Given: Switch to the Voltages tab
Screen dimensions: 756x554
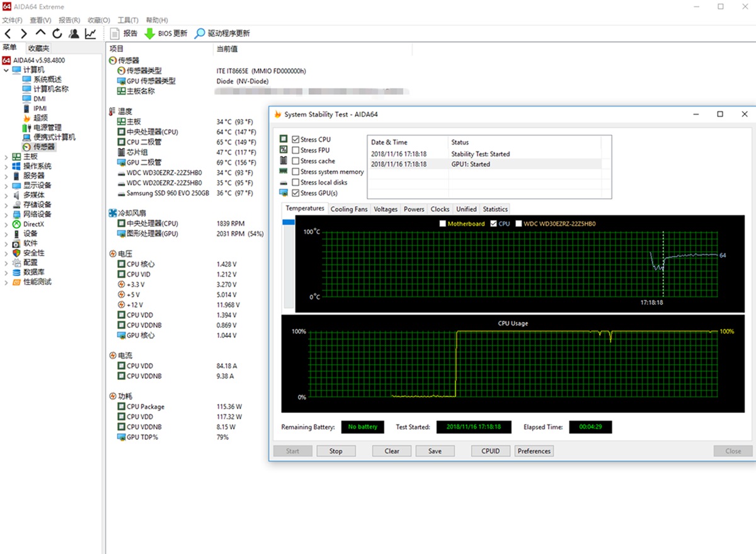Looking at the screenshot, I should click(386, 209).
